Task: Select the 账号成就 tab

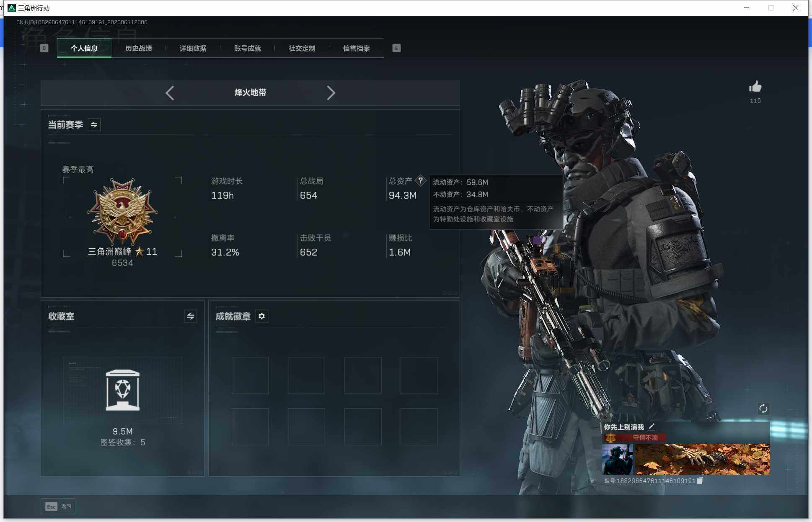Action: point(248,48)
